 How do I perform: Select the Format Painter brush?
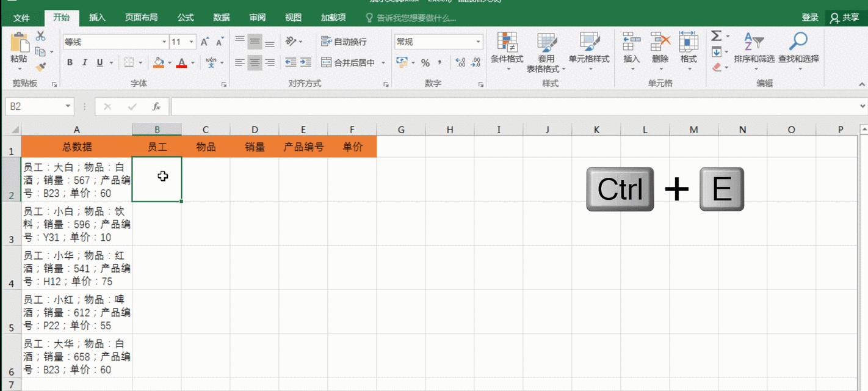[41, 67]
